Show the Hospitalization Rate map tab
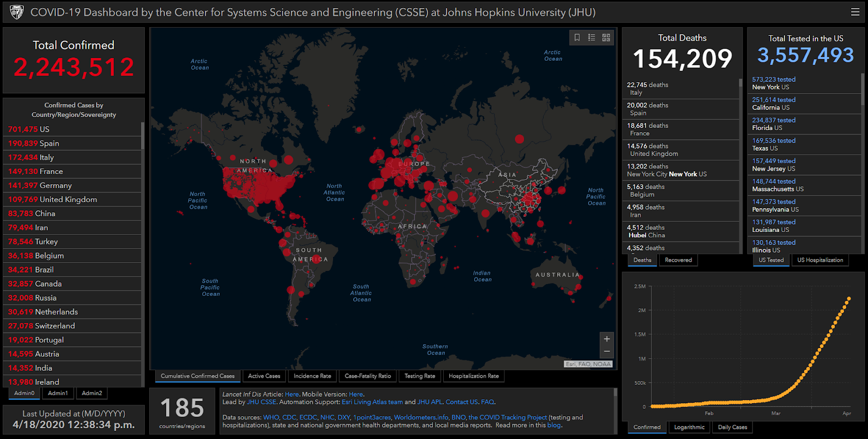Viewport: 868px width, 439px height. (474, 376)
